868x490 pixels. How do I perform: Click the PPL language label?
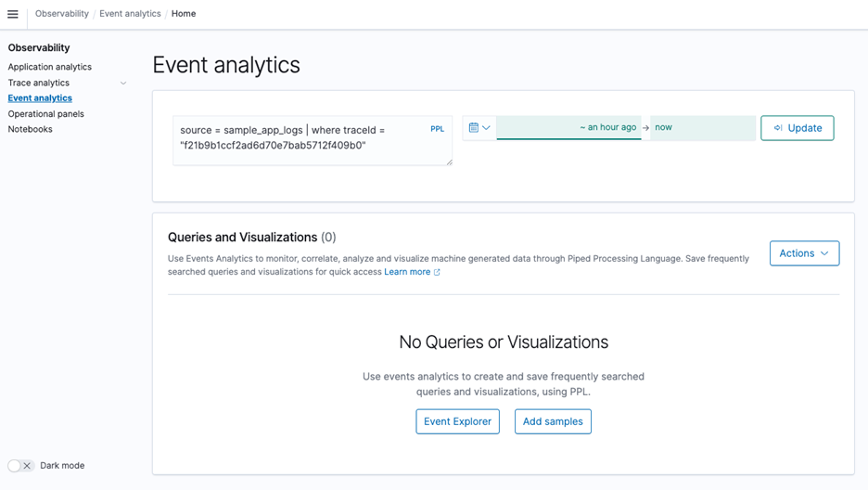(437, 129)
